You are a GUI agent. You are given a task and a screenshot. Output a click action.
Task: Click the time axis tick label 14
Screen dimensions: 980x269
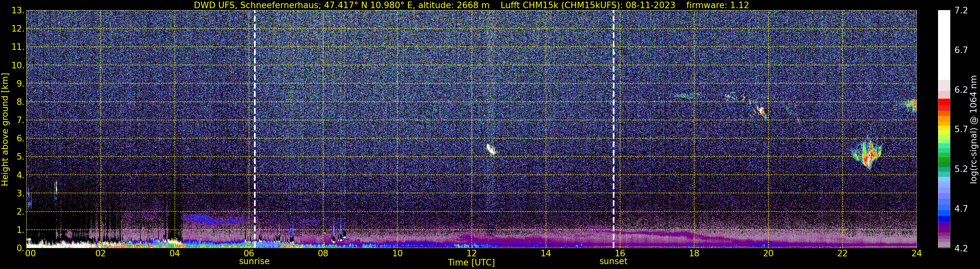[x=545, y=254]
